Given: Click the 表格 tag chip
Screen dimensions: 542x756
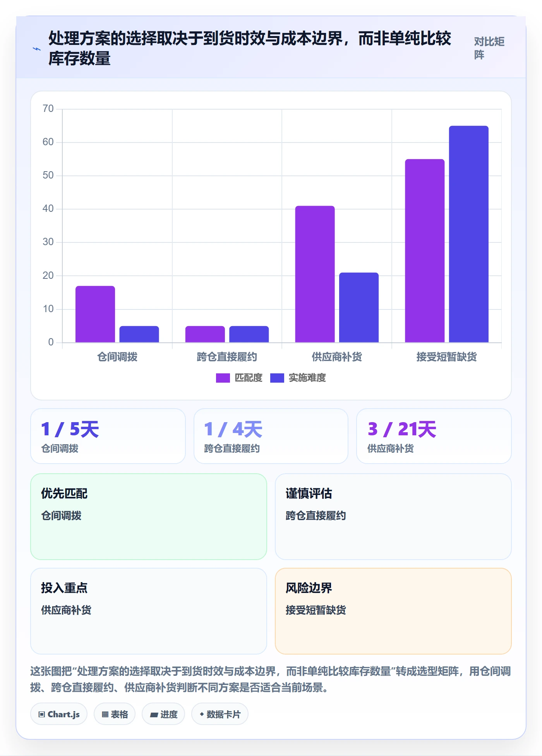Looking at the screenshot, I should point(115,714).
